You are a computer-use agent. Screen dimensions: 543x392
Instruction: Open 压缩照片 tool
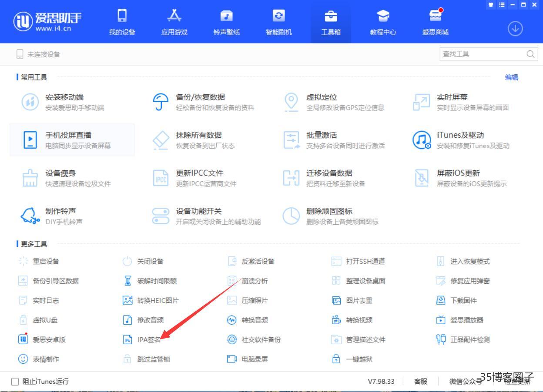click(x=248, y=300)
